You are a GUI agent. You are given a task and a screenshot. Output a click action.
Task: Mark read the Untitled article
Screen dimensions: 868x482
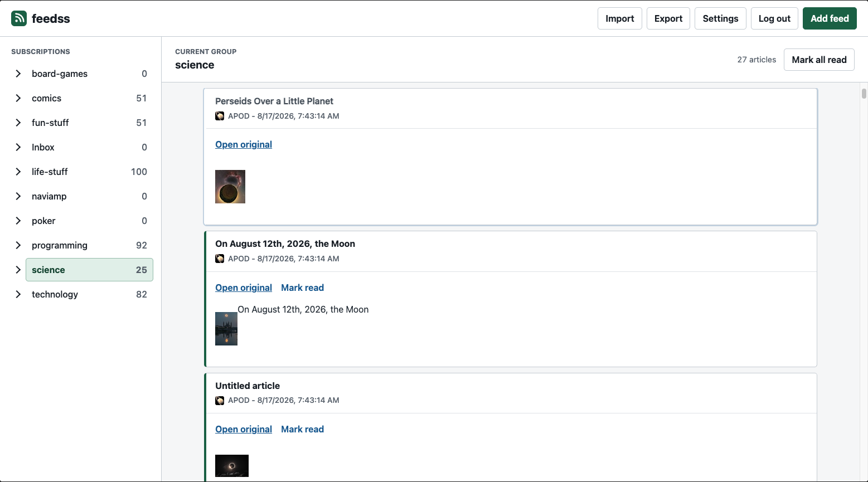[x=302, y=429]
